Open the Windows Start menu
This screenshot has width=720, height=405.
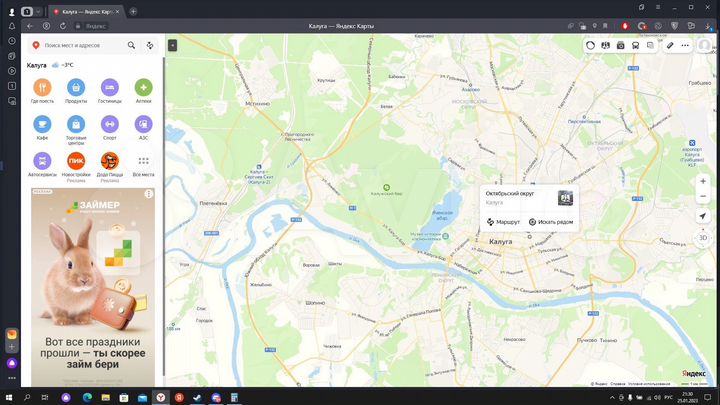click(9, 398)
